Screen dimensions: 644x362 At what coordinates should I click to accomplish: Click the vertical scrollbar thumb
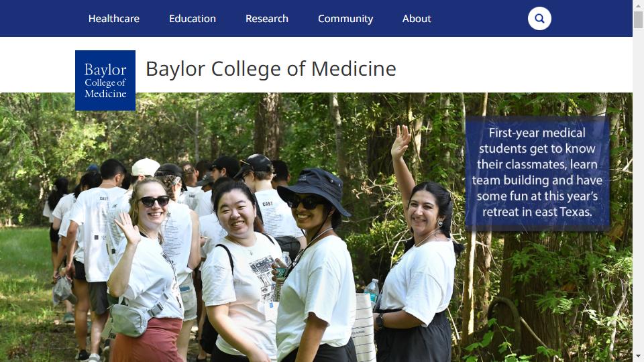tap(638, 20)
